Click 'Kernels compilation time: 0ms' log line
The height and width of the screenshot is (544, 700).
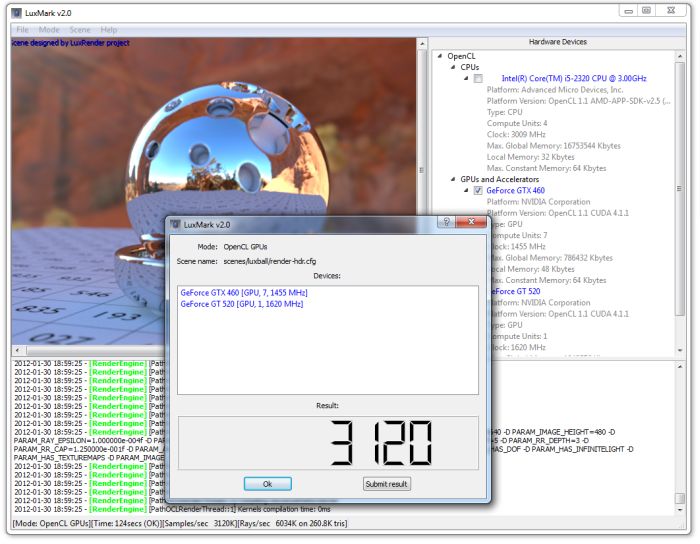pyautogui.click(x=284, y=509)
